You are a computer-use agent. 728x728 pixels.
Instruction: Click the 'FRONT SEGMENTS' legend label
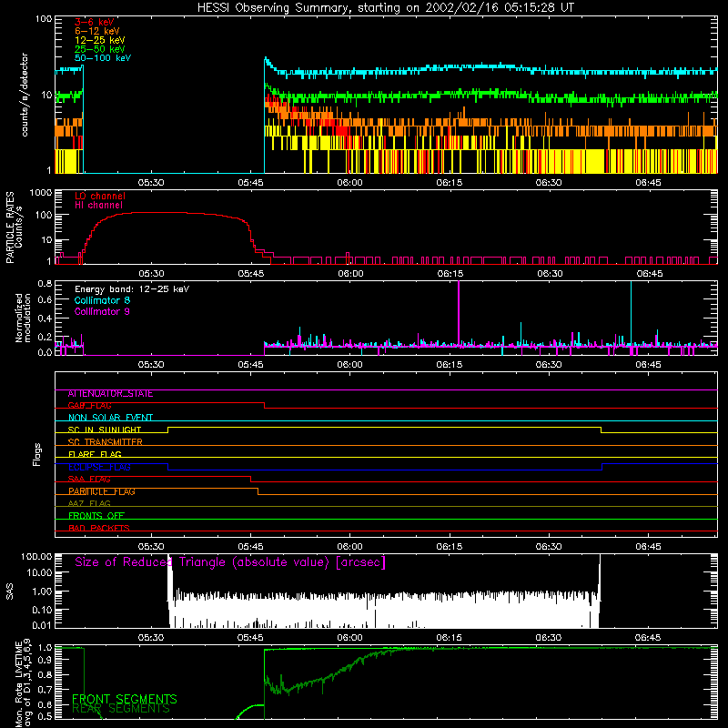click(125, 699)
